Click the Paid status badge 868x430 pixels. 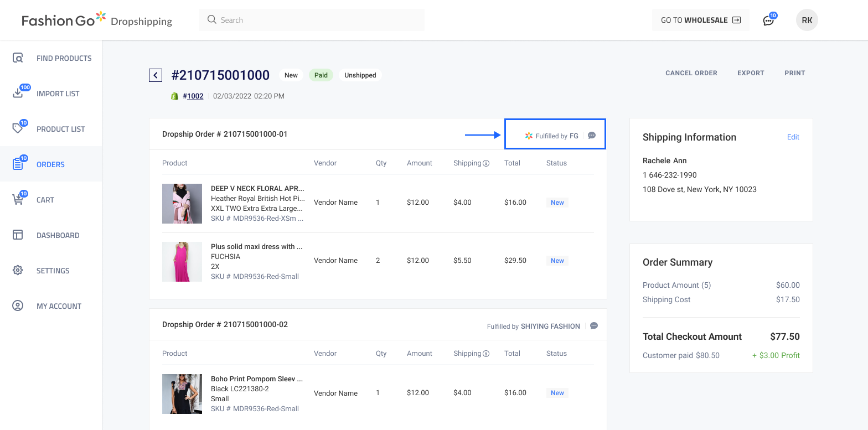pyautogui.click(x=321, y=75)
